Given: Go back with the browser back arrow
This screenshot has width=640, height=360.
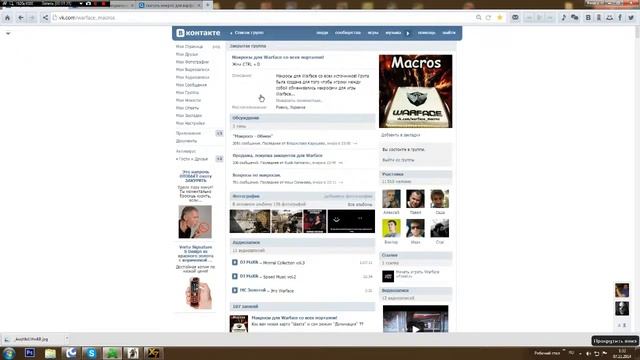Looking at the screenshot, I should coord(21,18).
